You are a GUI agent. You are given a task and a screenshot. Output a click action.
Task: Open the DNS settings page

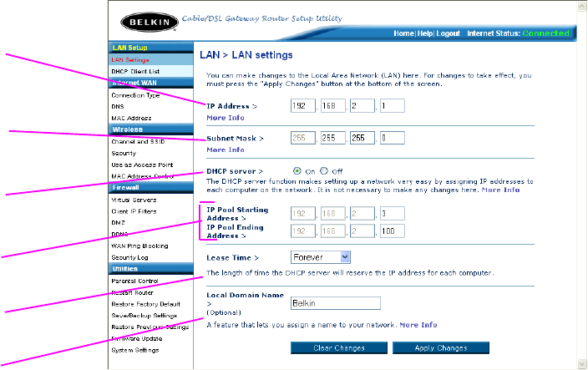pyautogui.click(x=118, y=106)
